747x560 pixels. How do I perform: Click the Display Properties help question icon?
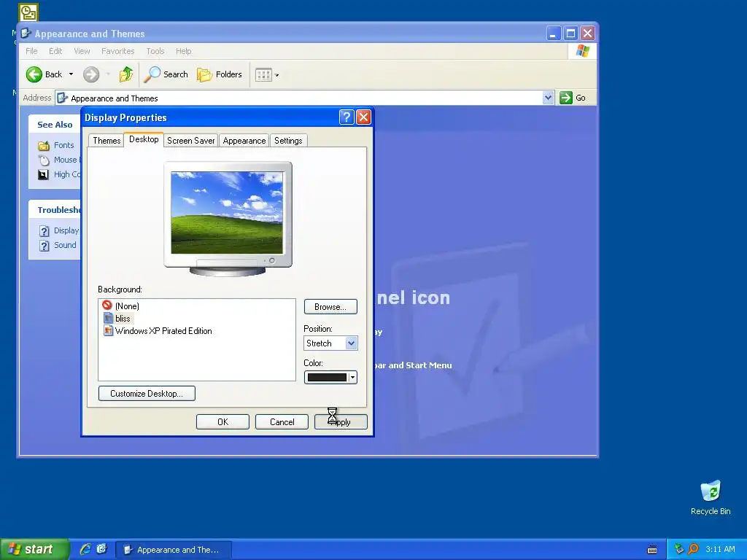point(347,117)
